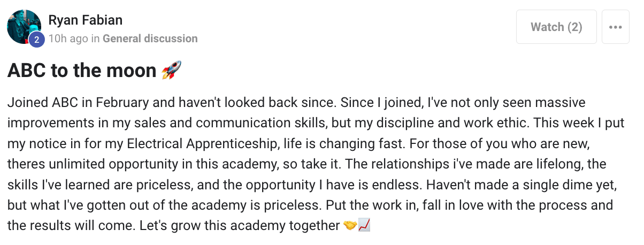Click the 10h ago timestamp

coord(67,39)
